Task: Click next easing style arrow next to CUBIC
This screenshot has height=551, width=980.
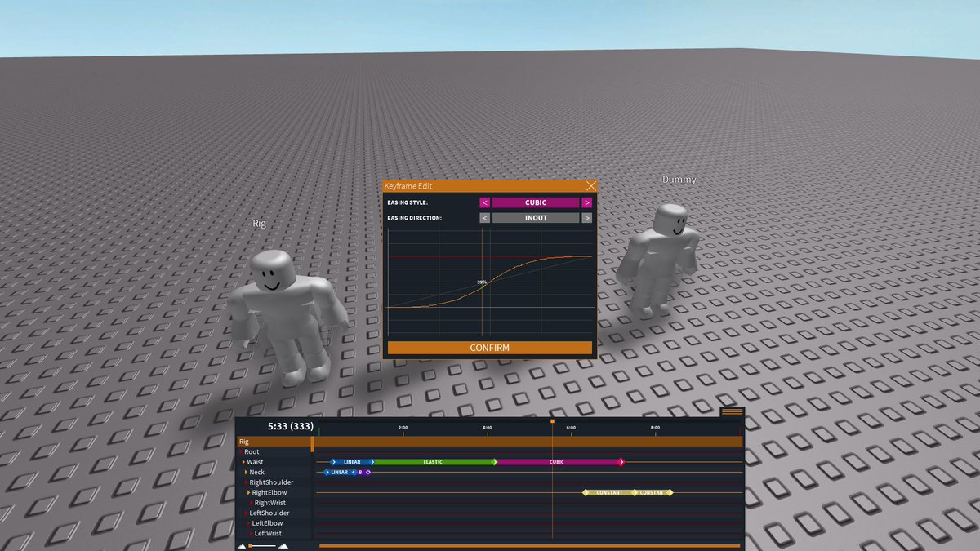Action: (586, 202)
